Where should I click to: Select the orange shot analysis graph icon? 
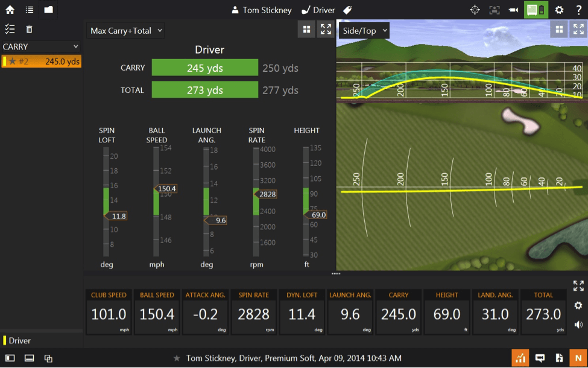[x=522, y=358]
